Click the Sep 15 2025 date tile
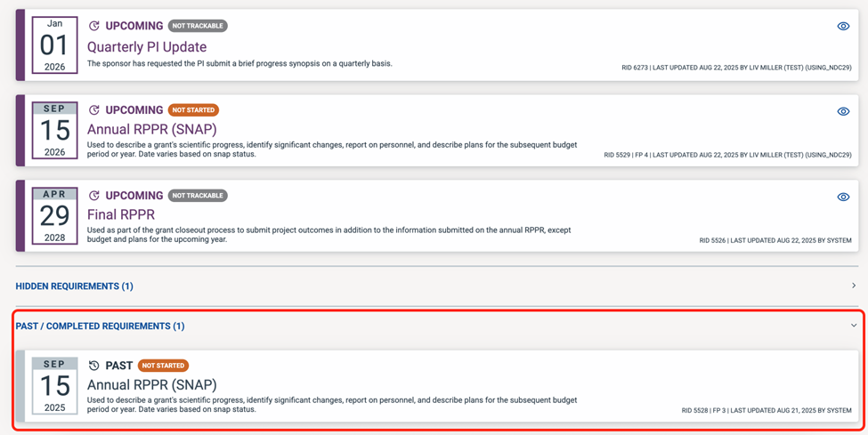Screen dimensions: 868x435 tap(54, 386)
